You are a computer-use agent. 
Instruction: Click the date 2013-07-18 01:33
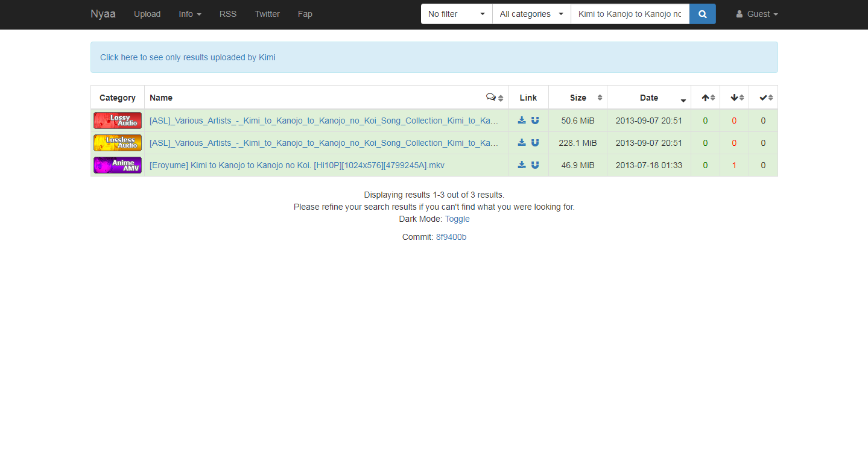click(x=649, y=165)
